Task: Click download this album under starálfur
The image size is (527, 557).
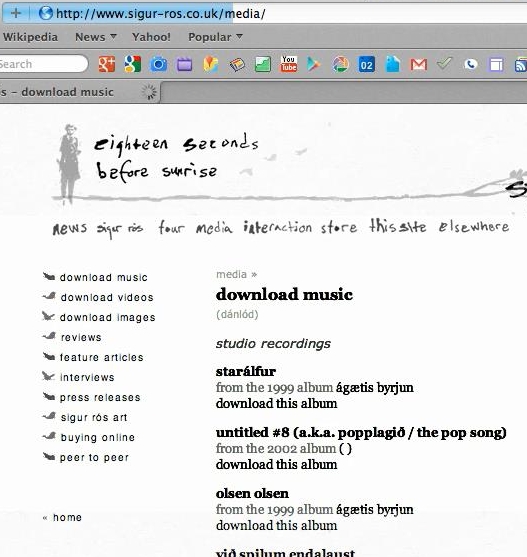Action: click(x=276, y=404)
